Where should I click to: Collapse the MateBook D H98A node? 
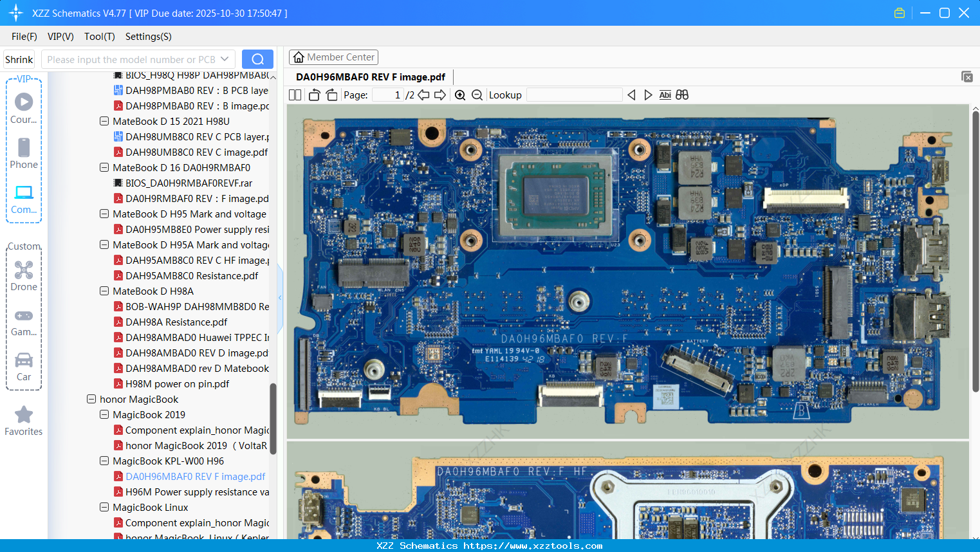104,291
